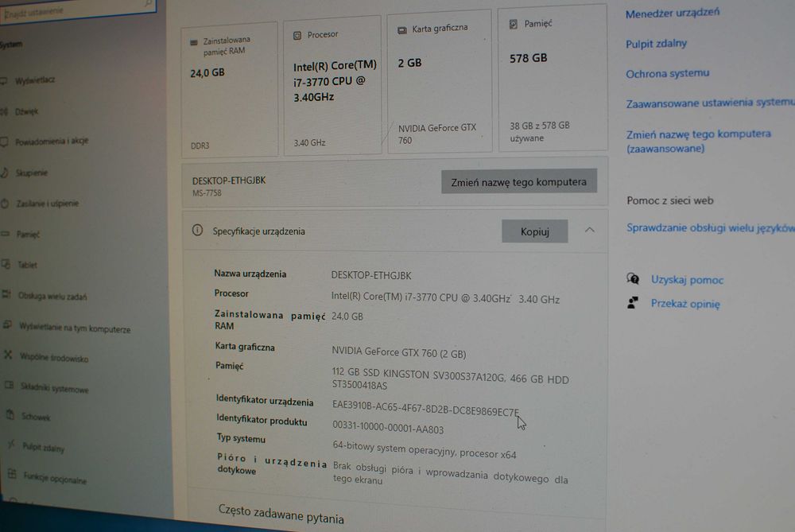Image resolution: width=795 pixels, height=532 pixels.
Task: Click the Wspólne środowisko icon
Action: point(8,355)
